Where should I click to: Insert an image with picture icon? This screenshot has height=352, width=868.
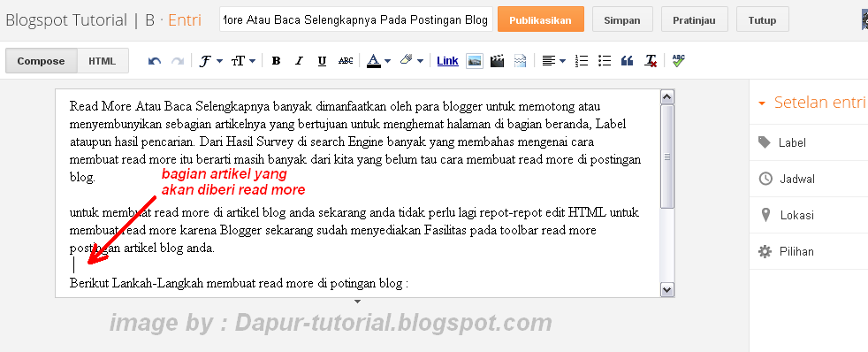[475, 61]
